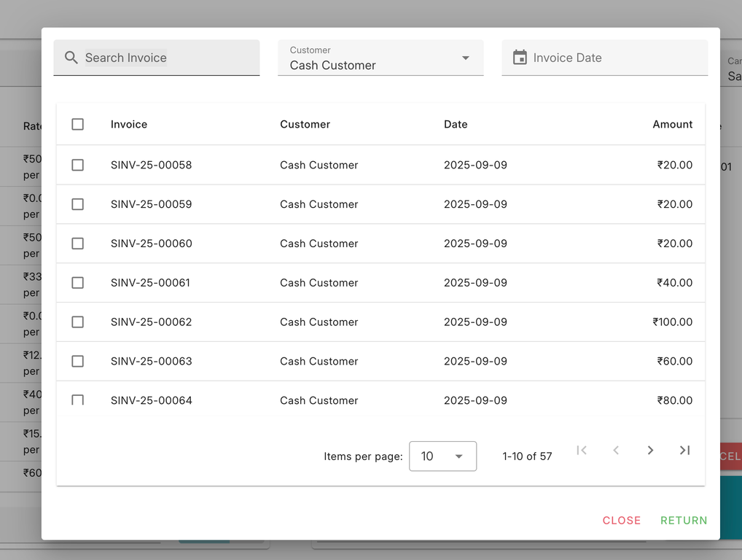Screen dimensions: 742x560
Task: Click Cash Customer in SINV-25-00062 row
Action: click(319, 322)
